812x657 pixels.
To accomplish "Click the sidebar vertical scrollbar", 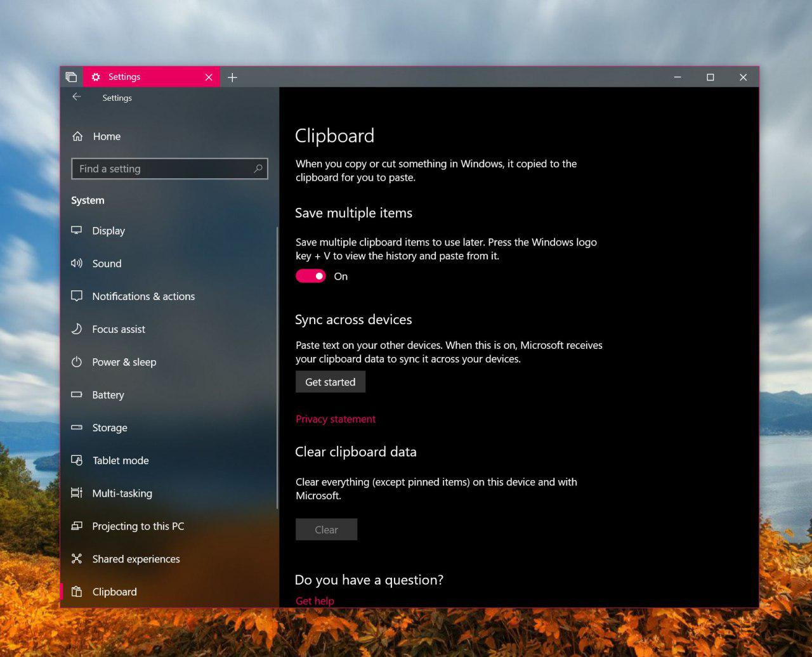I will pyautogui.click(x=277, y=368).
